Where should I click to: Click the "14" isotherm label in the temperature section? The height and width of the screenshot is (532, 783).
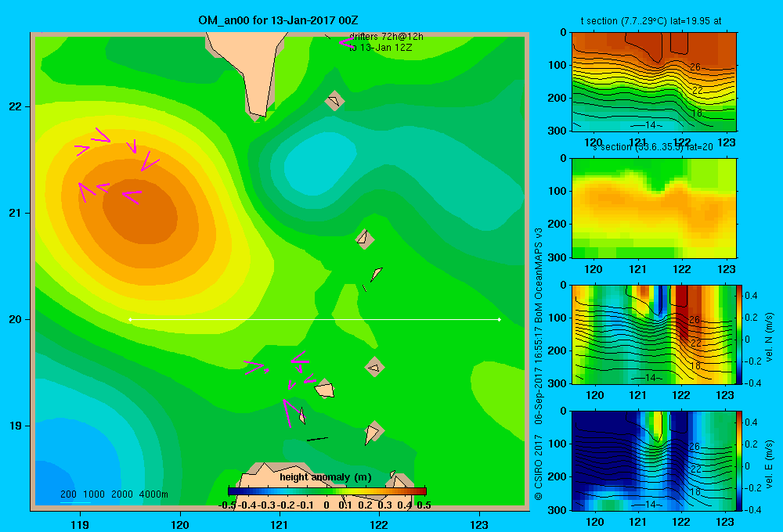point(650,124)
